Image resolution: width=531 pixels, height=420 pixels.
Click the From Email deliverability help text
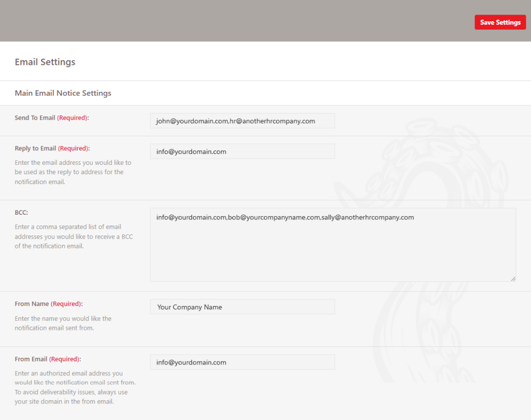tap(75, 387)
